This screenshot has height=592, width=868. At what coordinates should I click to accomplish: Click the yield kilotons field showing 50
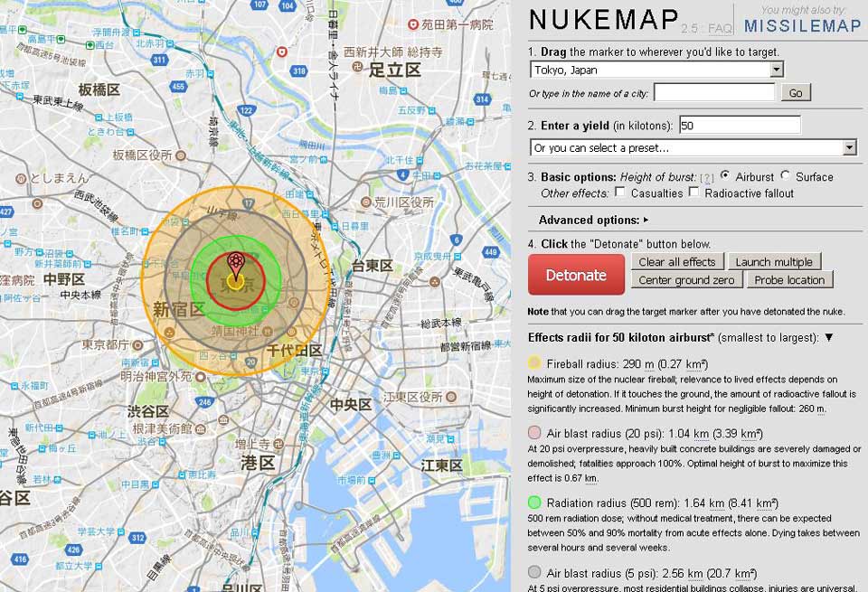pos(740,125)
